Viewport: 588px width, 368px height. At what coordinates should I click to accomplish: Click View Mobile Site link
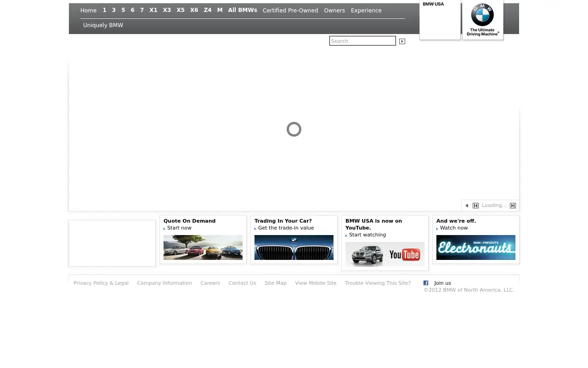(x=316, y=283)
